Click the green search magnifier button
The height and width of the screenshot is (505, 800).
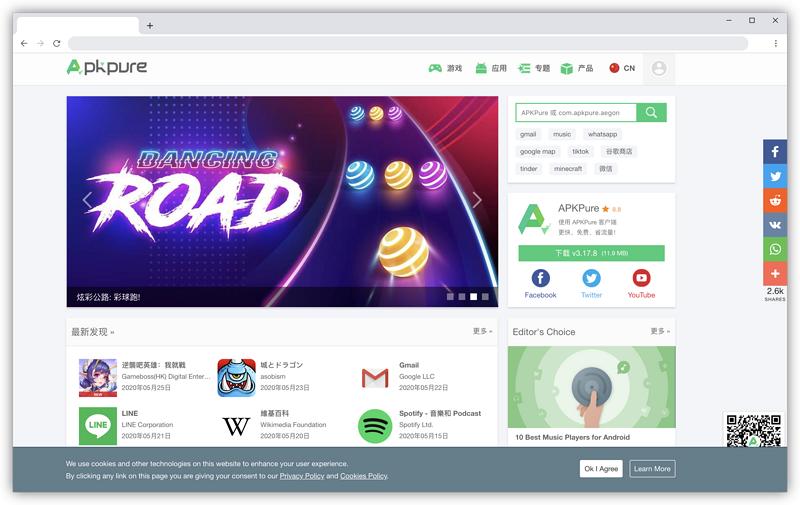click(651, 113)
